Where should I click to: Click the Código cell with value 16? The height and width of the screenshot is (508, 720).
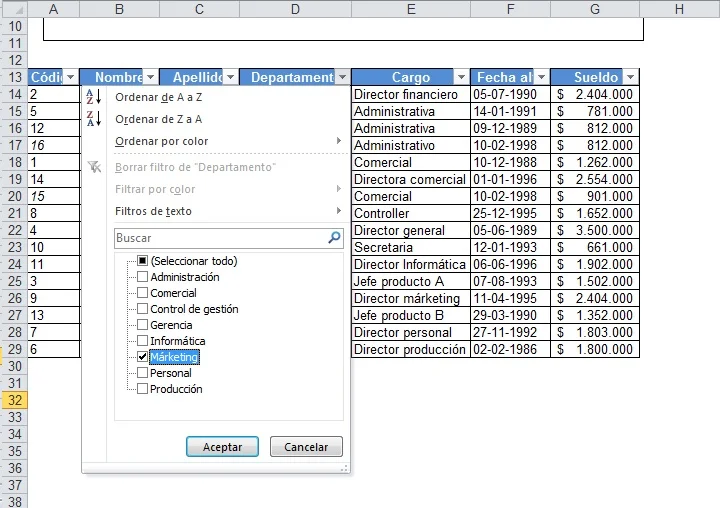click(x=54, y=145)
